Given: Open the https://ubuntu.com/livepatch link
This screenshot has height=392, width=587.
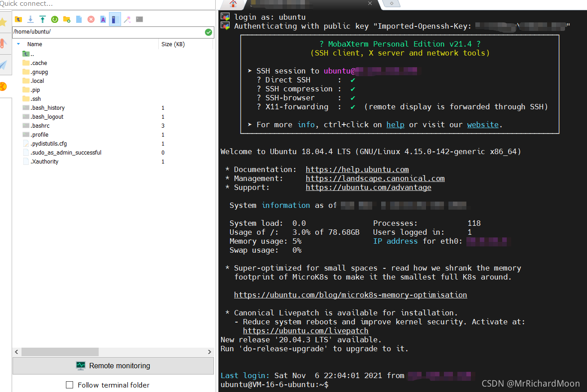Looking at the screenshot, I should tap(306, 331).
